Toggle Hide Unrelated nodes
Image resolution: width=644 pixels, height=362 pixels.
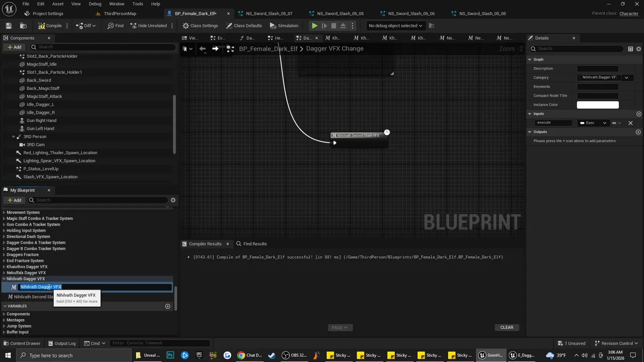(149, 26)
